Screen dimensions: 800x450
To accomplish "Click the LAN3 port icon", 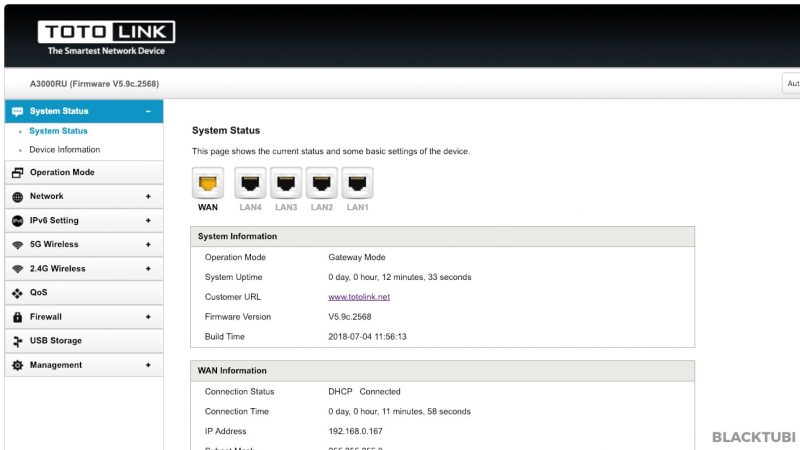I will pos(286,183).
